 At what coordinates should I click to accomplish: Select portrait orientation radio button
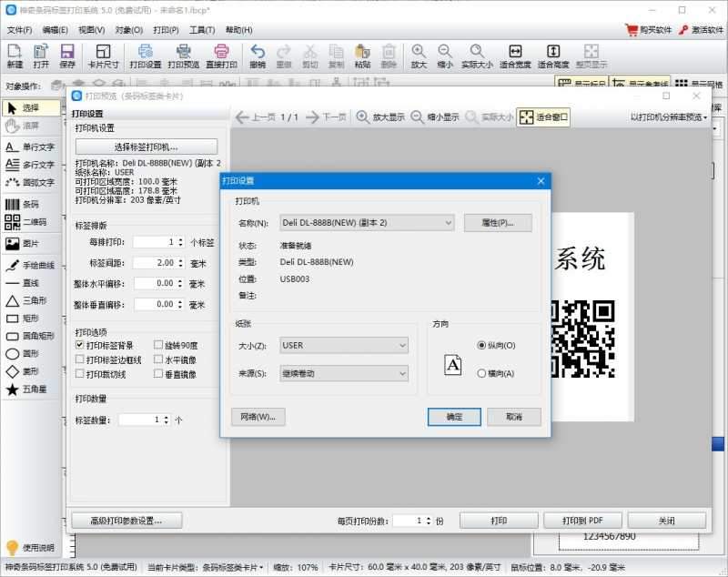481,346
